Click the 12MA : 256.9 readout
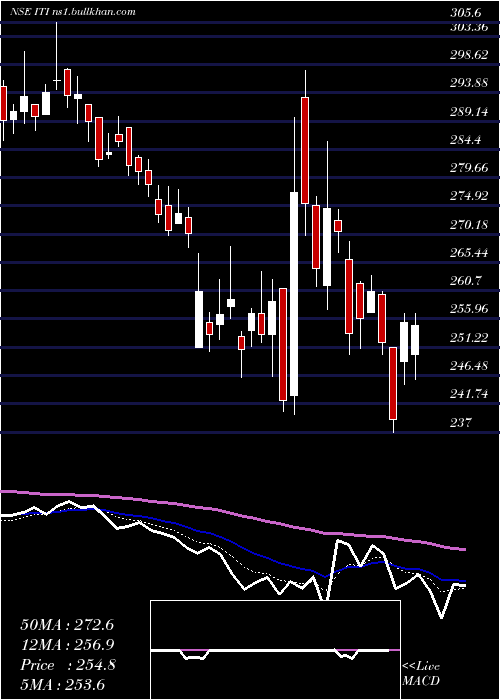The image size is (500, 700). 67,645
